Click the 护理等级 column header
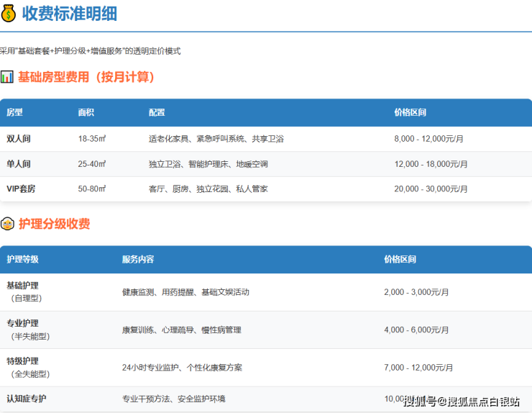The height and width of the screenshot is (413, 532). (22, 259)
